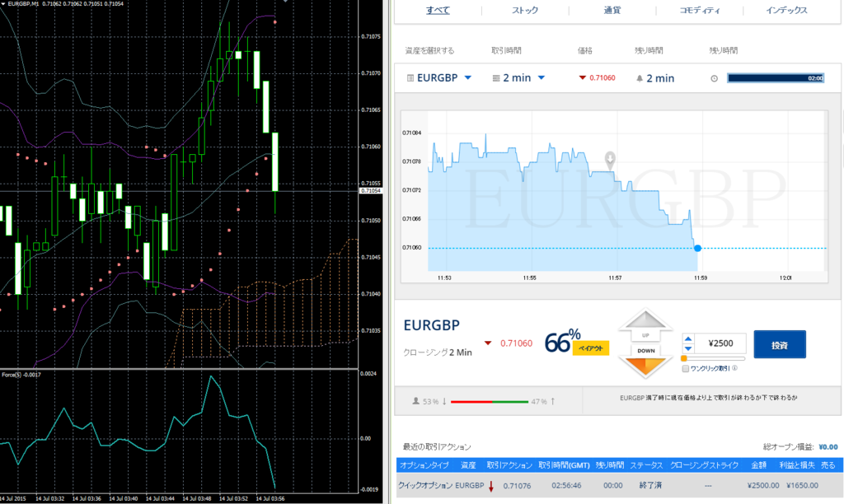
Task: Click the 02:56:46 trade time cell
Action: click(566, 486)
